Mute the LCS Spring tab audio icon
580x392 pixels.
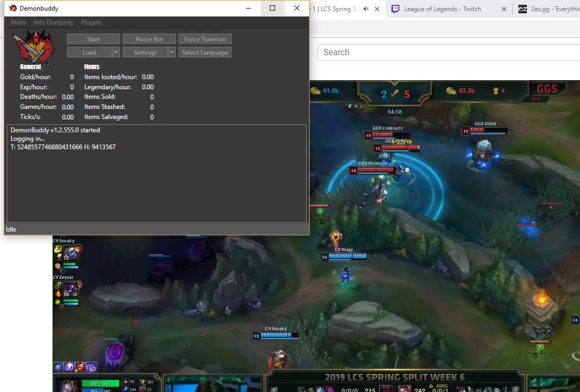click(x=366, y=9)
